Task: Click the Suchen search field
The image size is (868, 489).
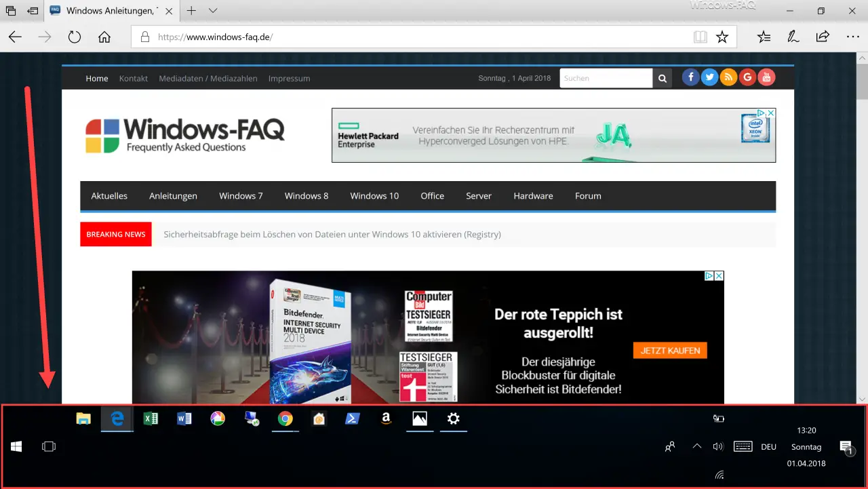Action: point(606,78)
